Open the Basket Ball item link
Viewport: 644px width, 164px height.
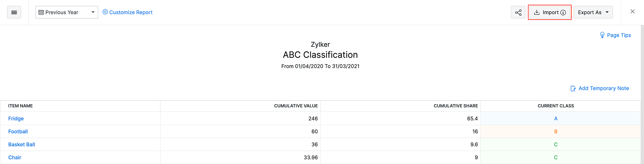pos(22,144)
